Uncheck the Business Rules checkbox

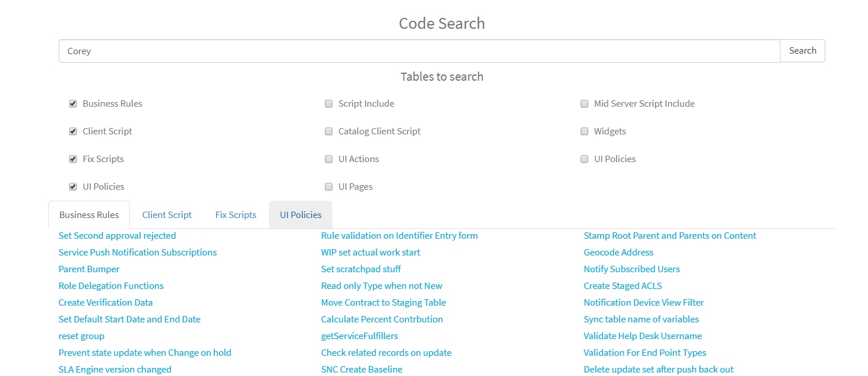pyautogui.click(x=73, y=103)
